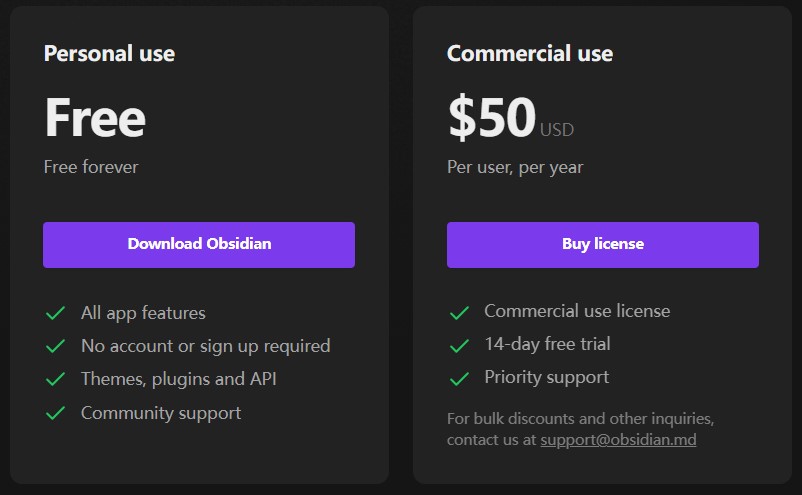The image size is (802, 495).
Task: Click the $50 price text
Action: point(492,117)
